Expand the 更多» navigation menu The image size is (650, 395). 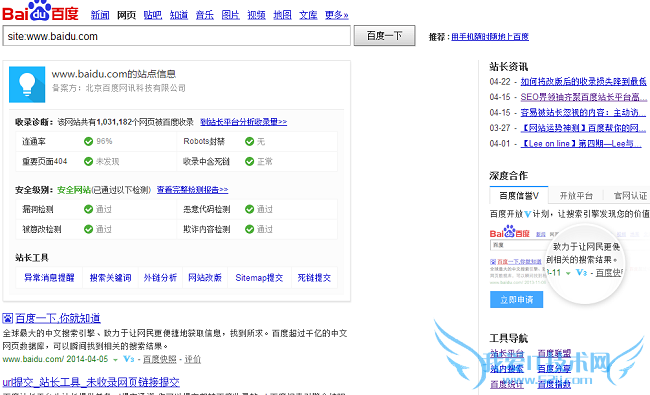pyautogui.click(x=337, y=15)
